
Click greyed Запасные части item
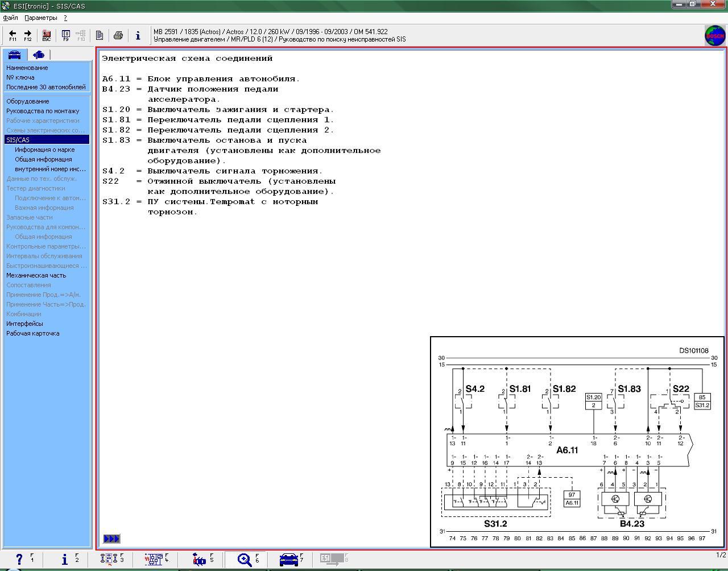click(x=30, y=217)
